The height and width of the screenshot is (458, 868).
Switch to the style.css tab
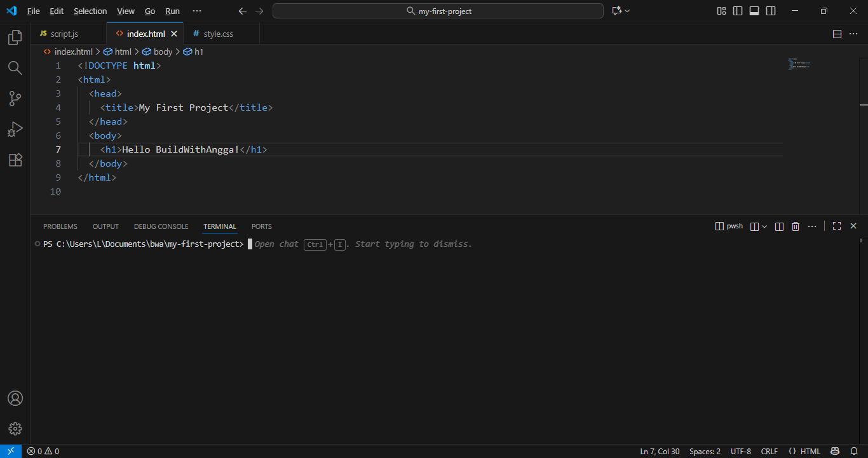pyautogui.click(x=219, y=33)
